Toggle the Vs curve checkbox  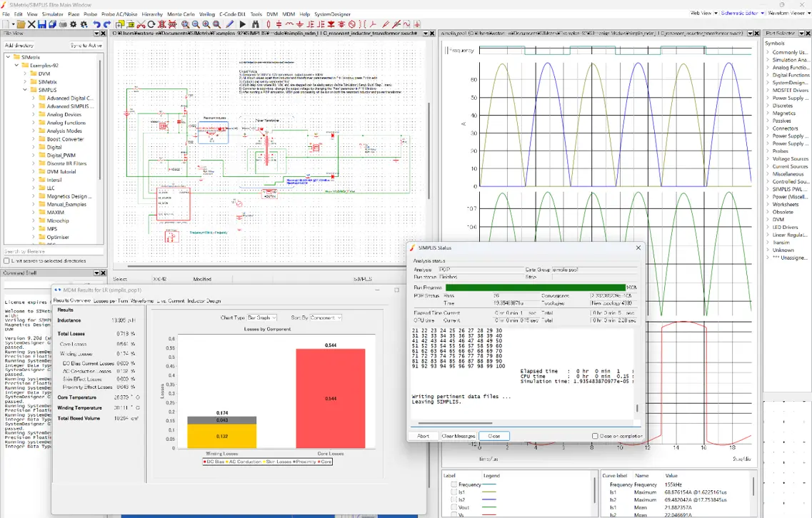click(454, 515)
